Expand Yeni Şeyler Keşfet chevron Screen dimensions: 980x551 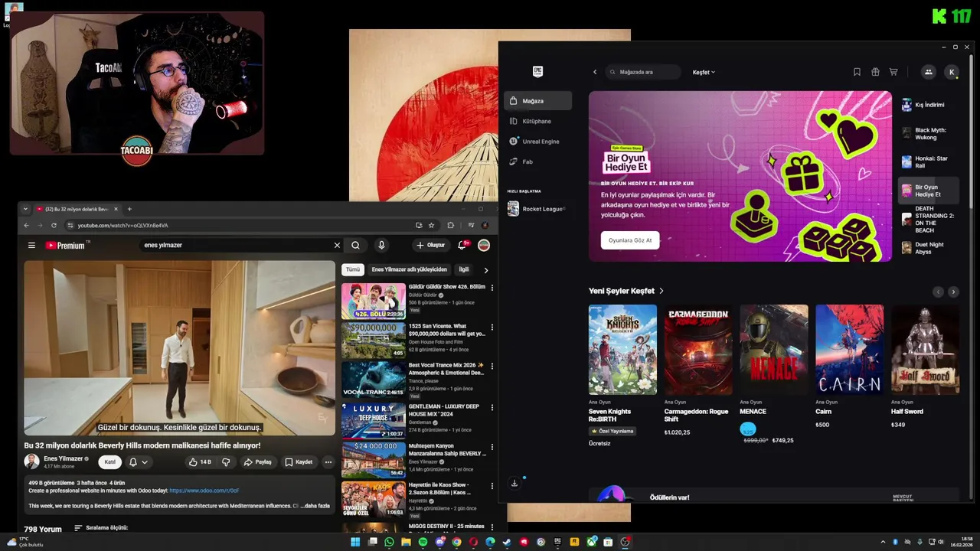[661, 291]
